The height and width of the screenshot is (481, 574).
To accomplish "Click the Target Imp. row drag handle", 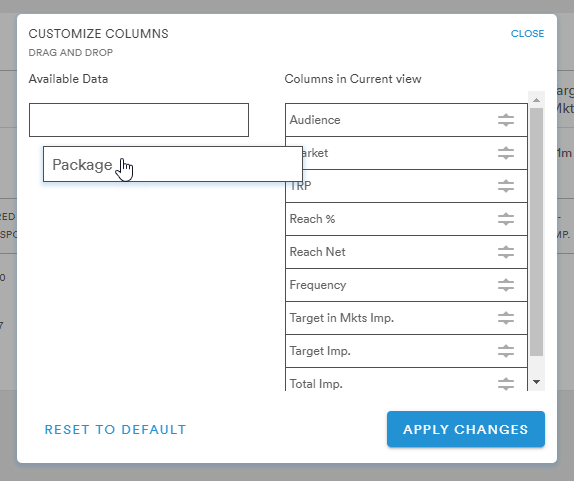I will (506, 351).
